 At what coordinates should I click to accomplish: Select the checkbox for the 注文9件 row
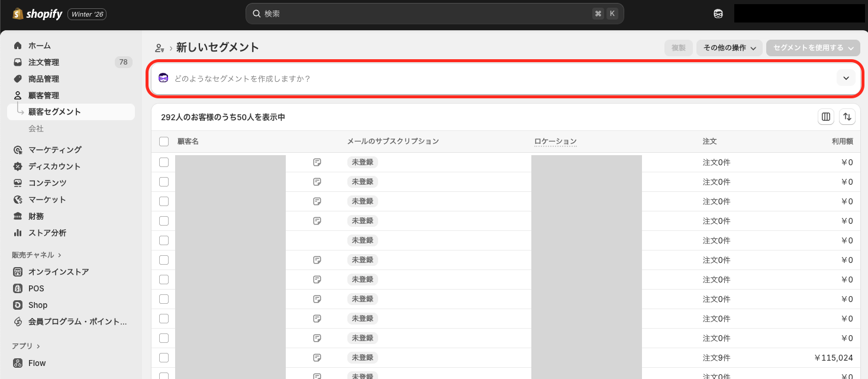point(164,358)
